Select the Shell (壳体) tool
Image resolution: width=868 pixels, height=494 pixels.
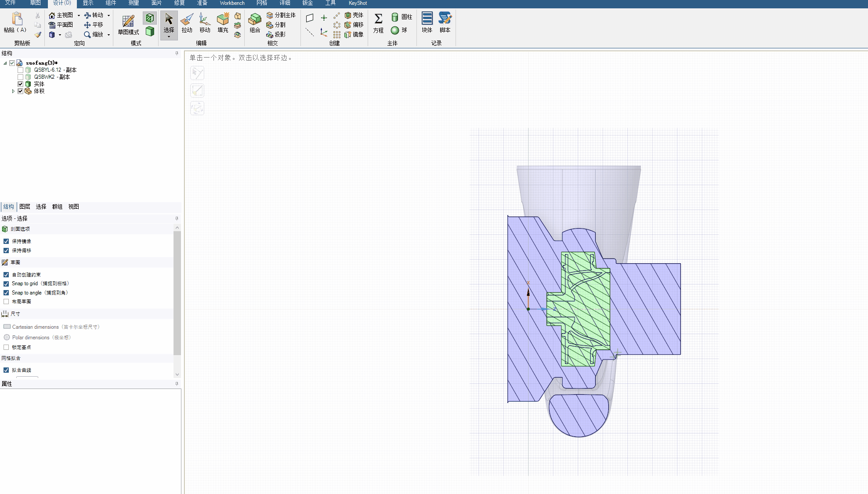pyautogui.click(x=354, y=15)
